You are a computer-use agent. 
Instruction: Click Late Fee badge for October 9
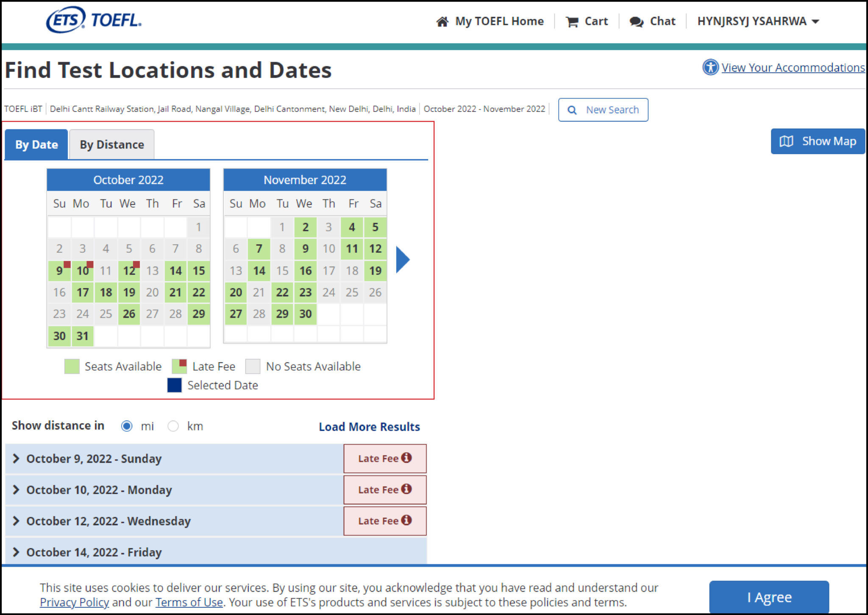point(385,458)
